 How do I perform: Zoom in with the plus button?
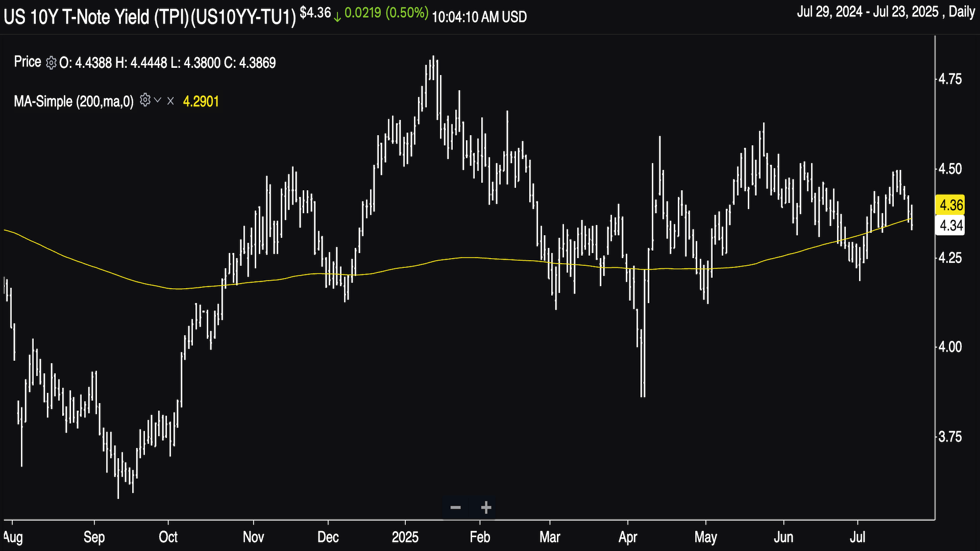coord(486,507)
